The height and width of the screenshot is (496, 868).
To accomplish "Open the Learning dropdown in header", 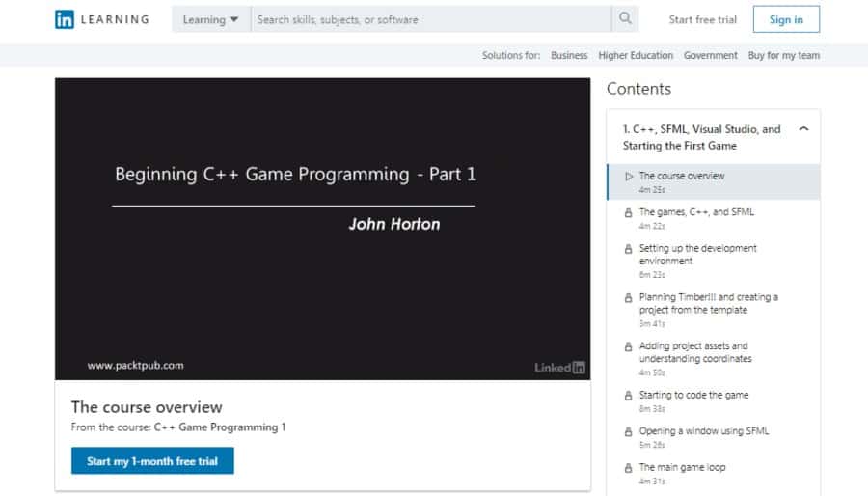I will 211,19.
